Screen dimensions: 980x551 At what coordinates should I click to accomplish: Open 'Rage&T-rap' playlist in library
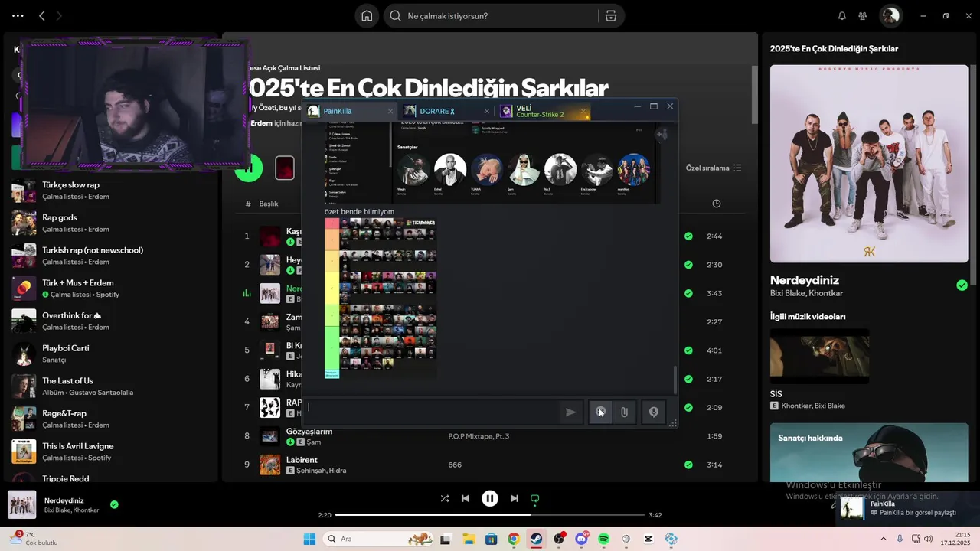point(113,419)
